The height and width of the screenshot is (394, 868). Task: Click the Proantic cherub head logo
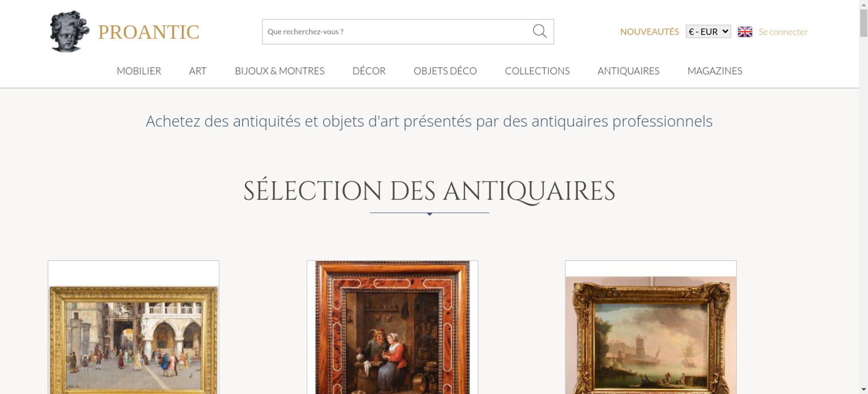69,32
